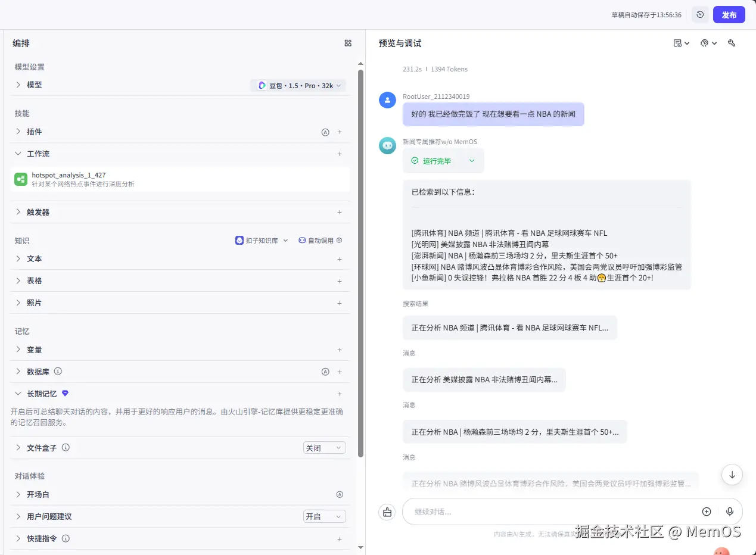756x555 pixels.
Task: Click the 正在分析 美媒披露 NBA message
Action: point(484,379)
